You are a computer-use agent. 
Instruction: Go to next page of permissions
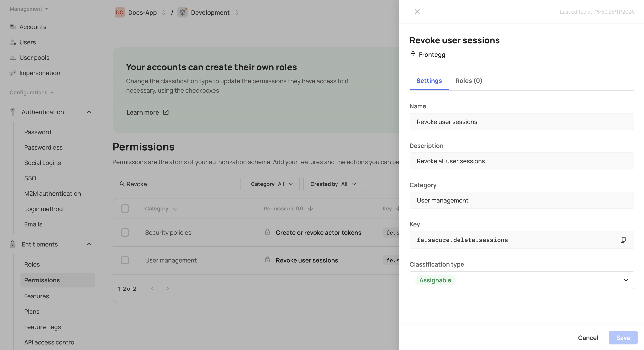pos(167,289)
